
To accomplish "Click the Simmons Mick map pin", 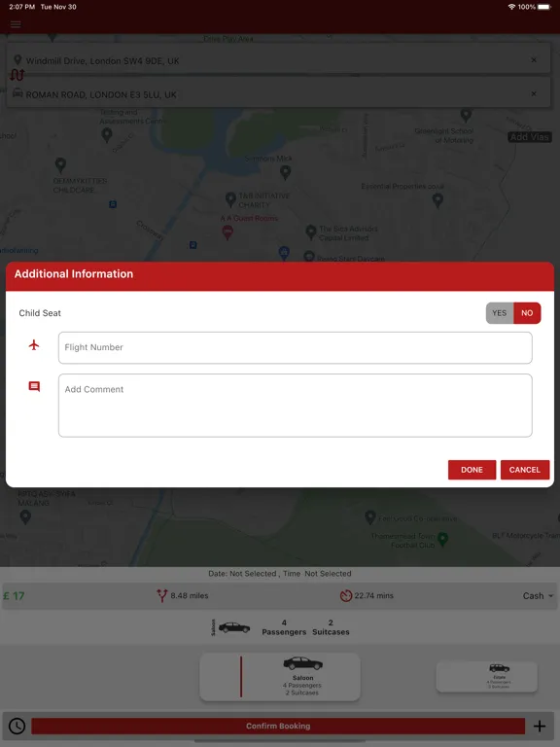I will 285,172.
